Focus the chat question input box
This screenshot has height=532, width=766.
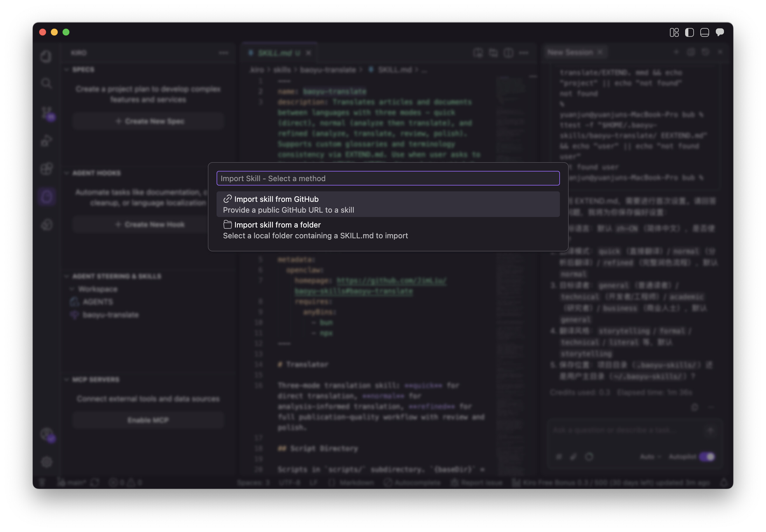627,430
